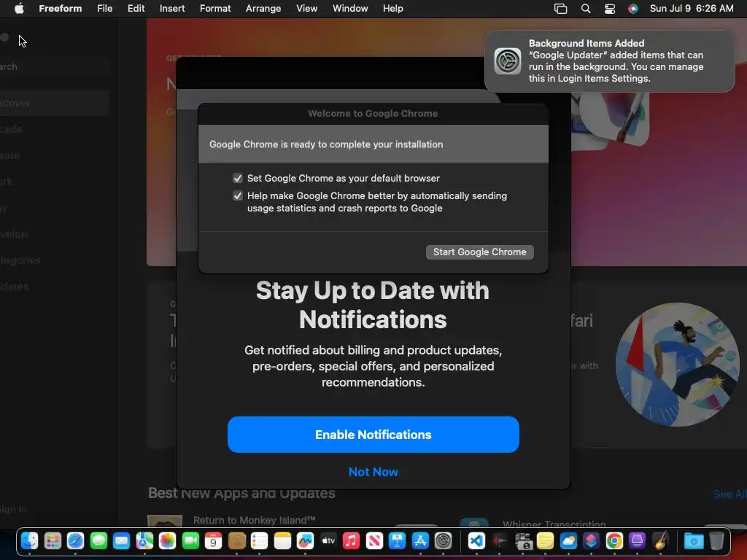Uncheck Set Google Chrome as default browser

click(237, 178)
